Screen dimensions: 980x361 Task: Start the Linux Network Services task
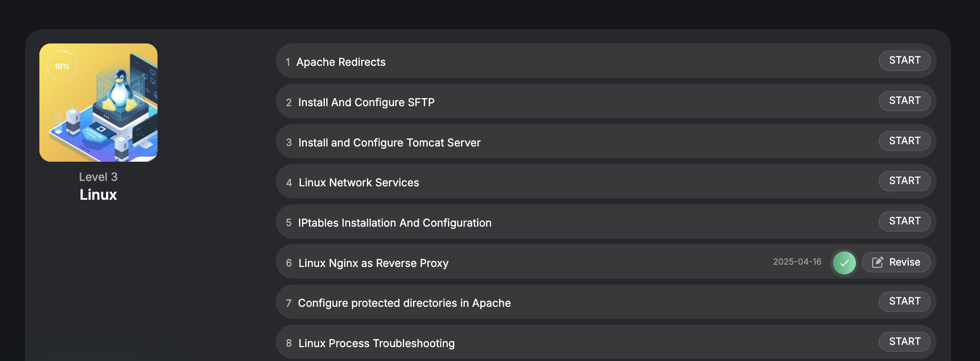click(x=904, y=181)
